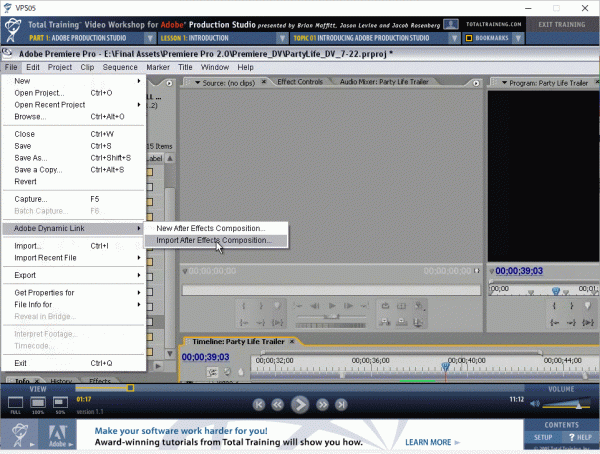Set view to Full screen

(x=15, y=403)
